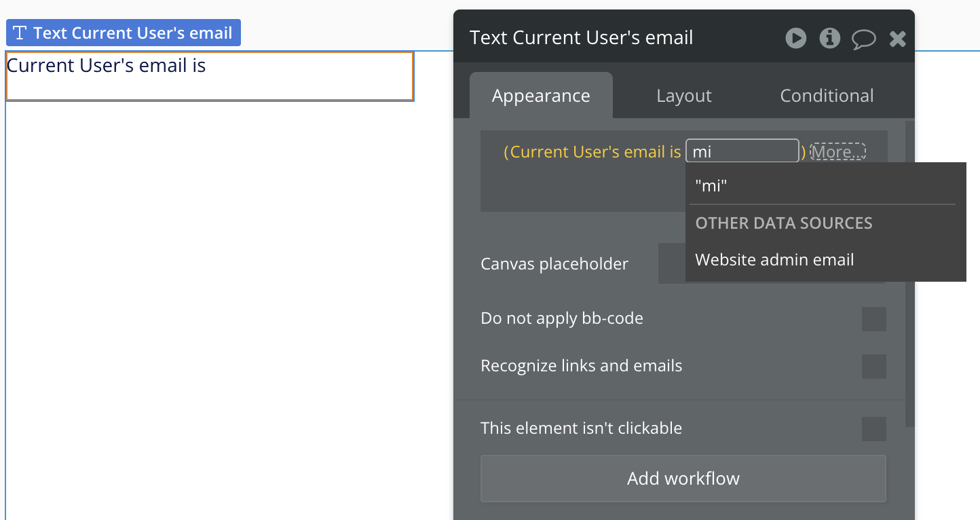Screen dimensions: 980x520
Task: Click the T text icon on the element label
Action: tap(20, 33)
